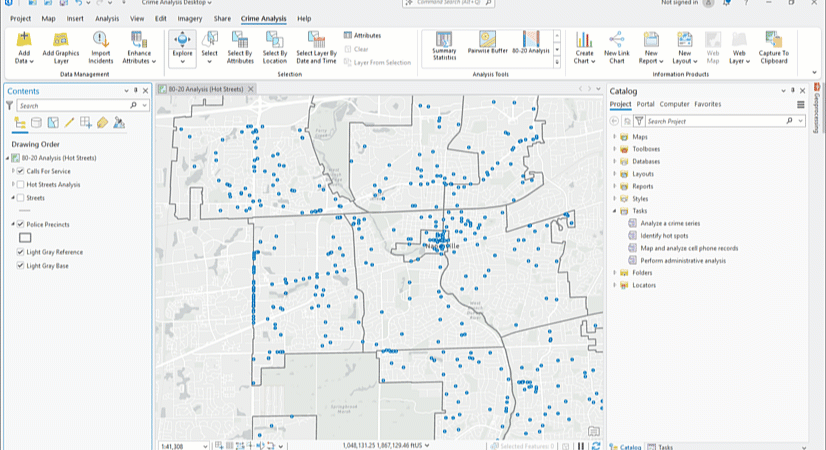Open Map and analyze cell phone records
826x450 pixels.
pyautogui.click(x=689, y=248)
